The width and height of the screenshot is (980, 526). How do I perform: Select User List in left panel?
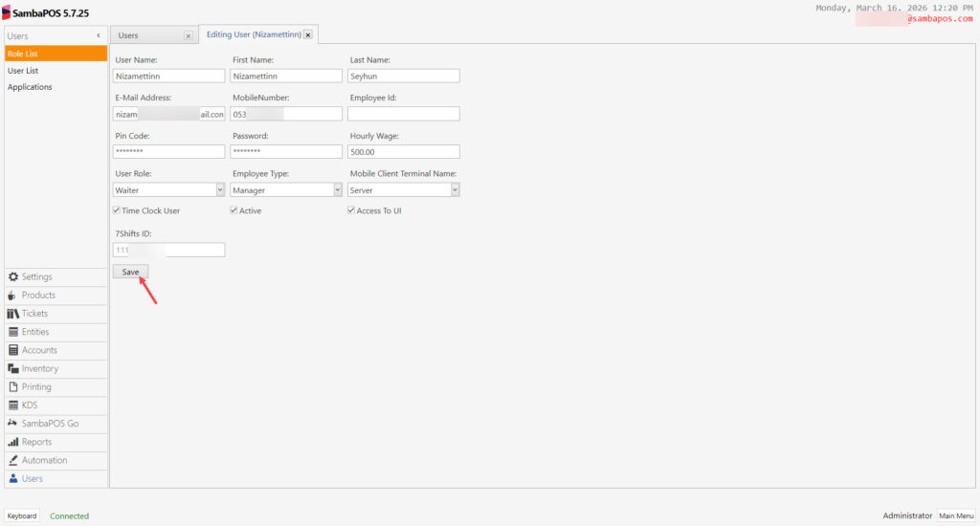[x=24, y=71]
